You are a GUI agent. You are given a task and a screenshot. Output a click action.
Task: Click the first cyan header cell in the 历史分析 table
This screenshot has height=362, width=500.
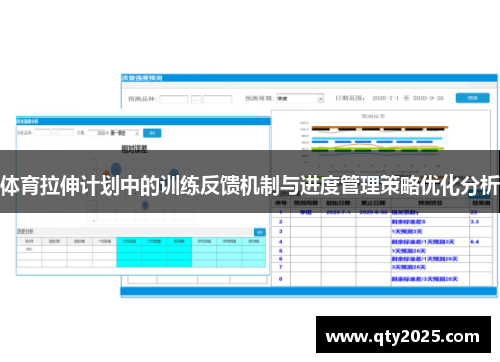129,241
